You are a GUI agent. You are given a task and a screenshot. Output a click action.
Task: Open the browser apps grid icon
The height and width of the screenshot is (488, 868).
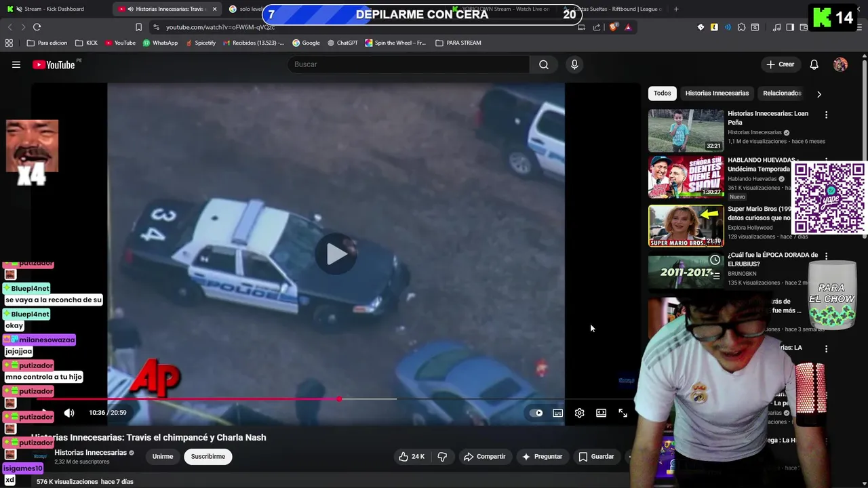pyautogui.click(x=9, y=43)
